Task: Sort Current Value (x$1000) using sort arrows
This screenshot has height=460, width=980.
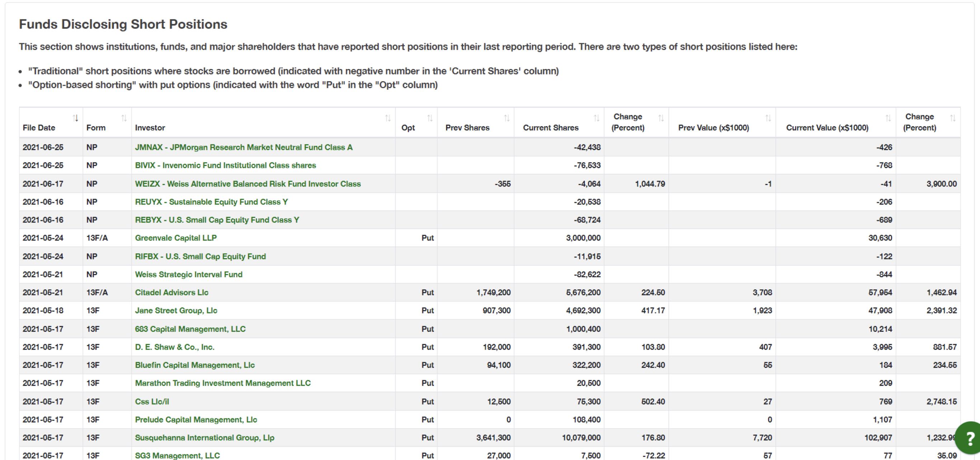Action: pos(889,118)
